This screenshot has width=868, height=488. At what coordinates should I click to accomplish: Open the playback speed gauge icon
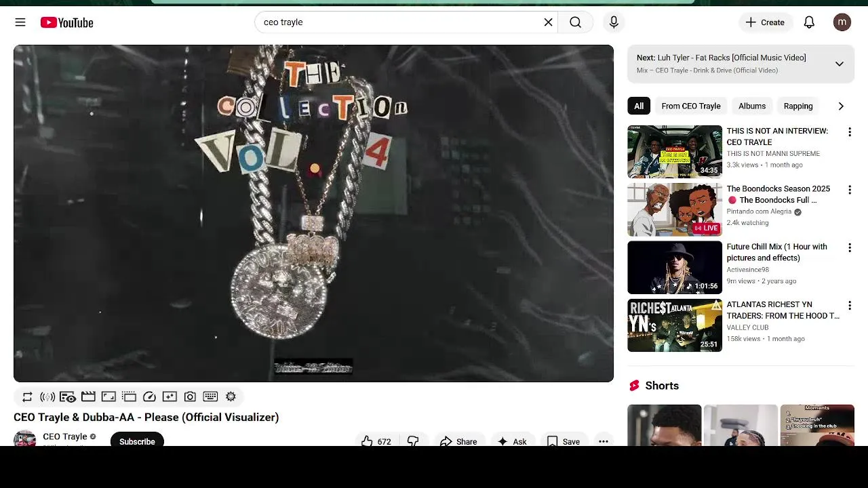(x=149, y=396)
